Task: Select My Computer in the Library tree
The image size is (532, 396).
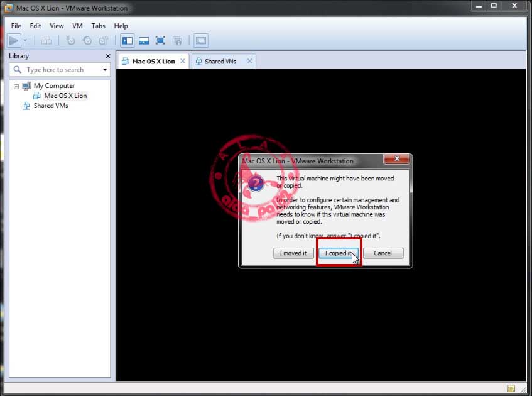Action: click(x=54, y=86)
